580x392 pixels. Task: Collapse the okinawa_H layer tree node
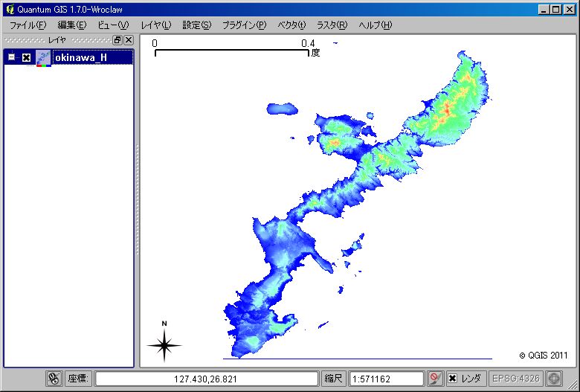pos(11,57)
